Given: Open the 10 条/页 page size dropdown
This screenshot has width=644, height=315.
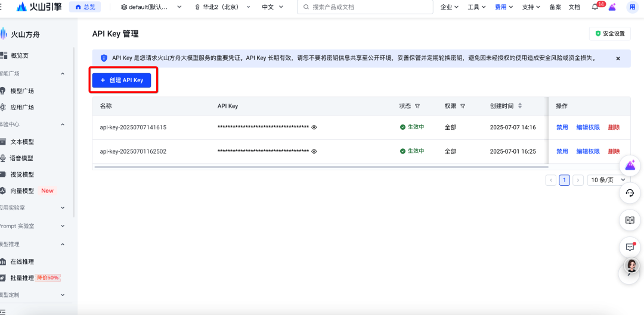Looking at the screenshot, I should pyautogui.click(x=609, y=180).
